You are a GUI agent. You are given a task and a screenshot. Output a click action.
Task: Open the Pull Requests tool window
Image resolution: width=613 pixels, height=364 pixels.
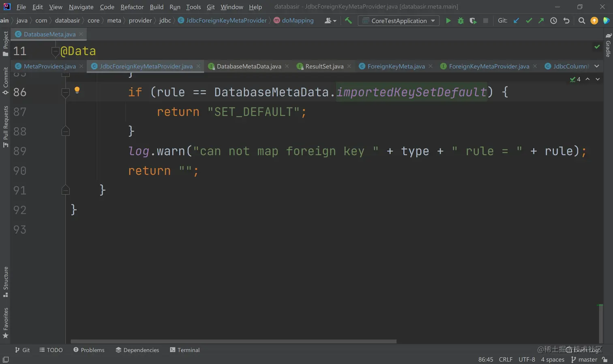click(x=5, y=127)
